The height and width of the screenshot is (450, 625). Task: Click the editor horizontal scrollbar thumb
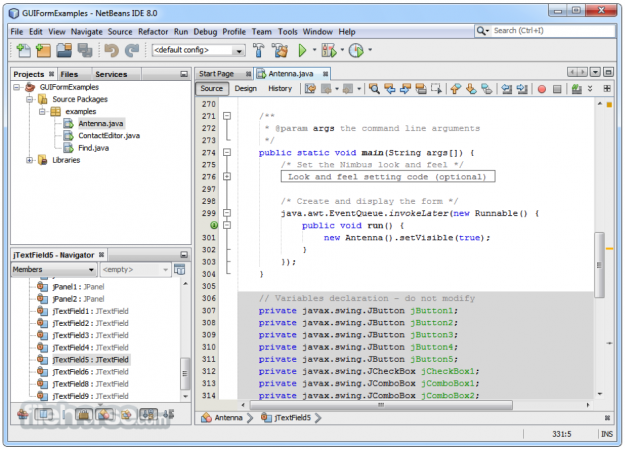coord(381,405)
